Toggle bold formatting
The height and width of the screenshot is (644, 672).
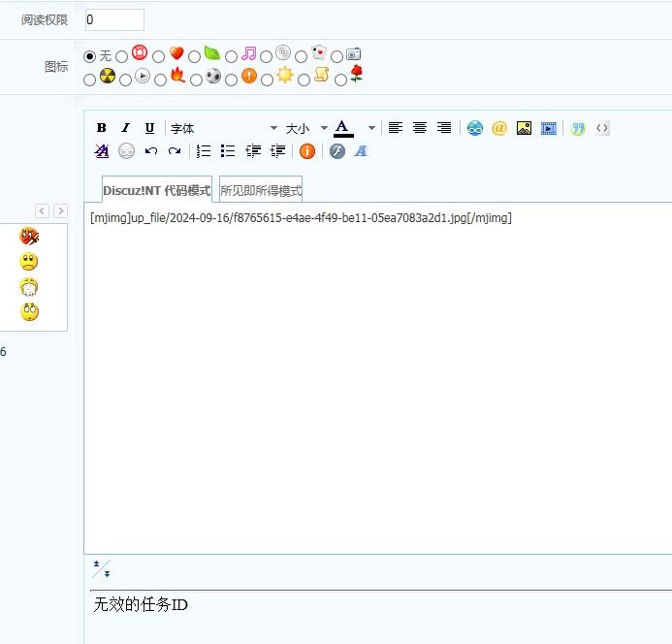[x=101, y=128]
